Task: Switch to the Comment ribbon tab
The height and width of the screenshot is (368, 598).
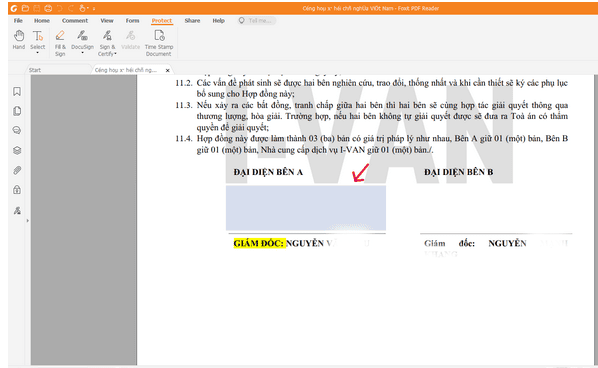Action: [75, 21]
